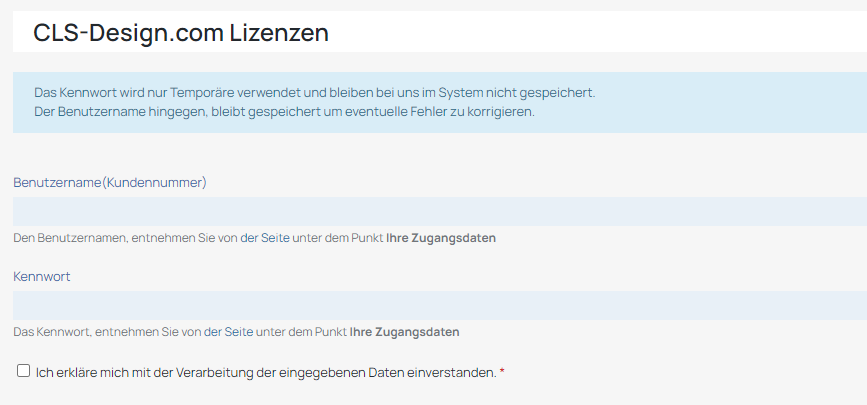Click the info line starting "Das Kennwort wird nur"
This screenshot has height=405, width=867.
coord(314,92)
